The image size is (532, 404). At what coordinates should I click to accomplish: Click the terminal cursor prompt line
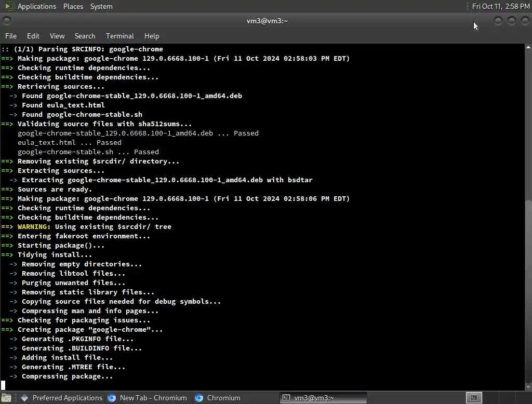3,385
